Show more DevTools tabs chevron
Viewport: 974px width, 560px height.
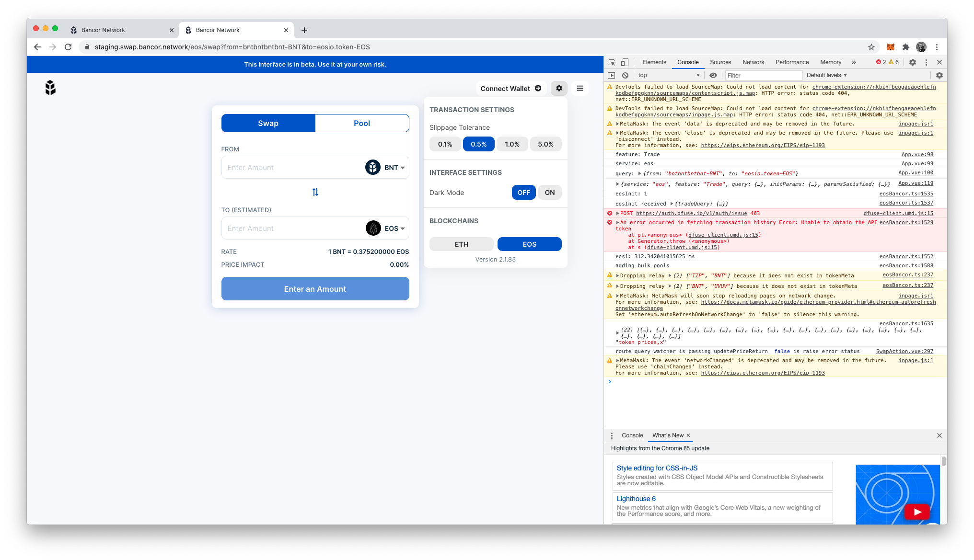pyautogui.click(x=853, y=62)
